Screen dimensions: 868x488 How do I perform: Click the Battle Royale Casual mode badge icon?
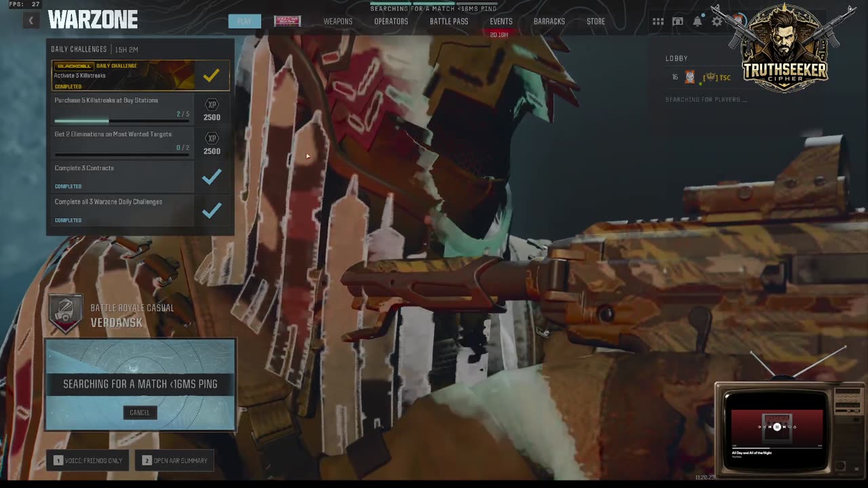pyautogui.click(x=66, y=314)
